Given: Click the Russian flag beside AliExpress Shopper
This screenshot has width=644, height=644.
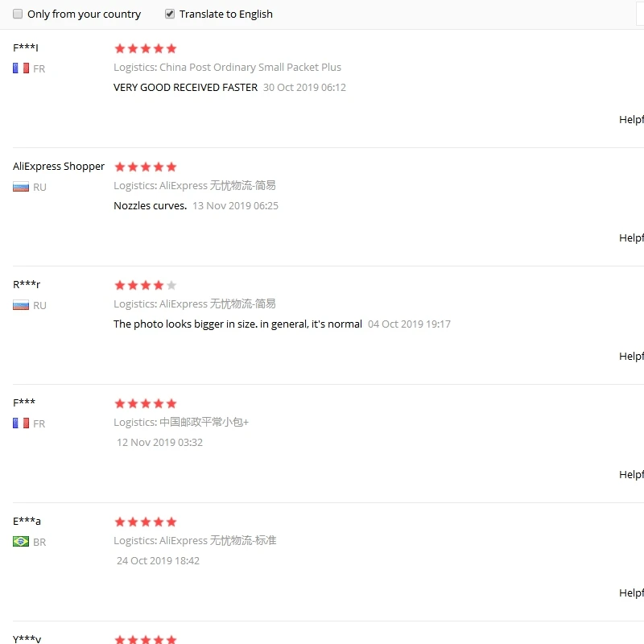Looking at the screenshot, I should pos(21,187).
